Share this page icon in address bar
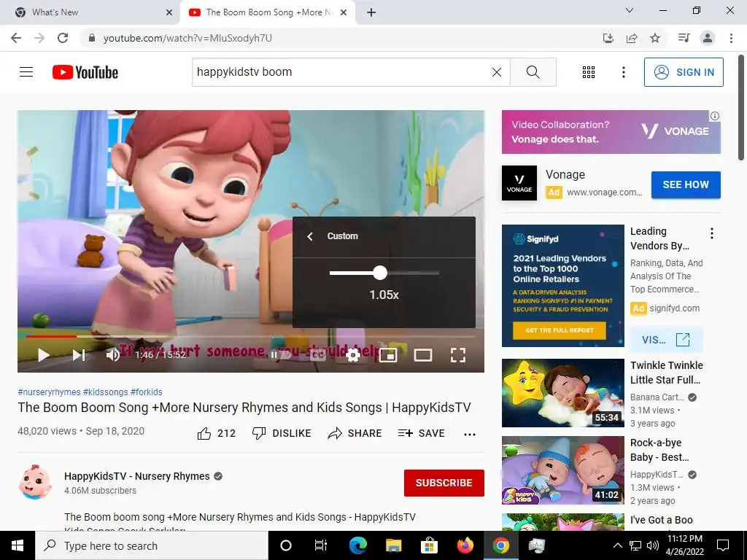This screenshot has width=747, height=560. (x=632, y=38)
